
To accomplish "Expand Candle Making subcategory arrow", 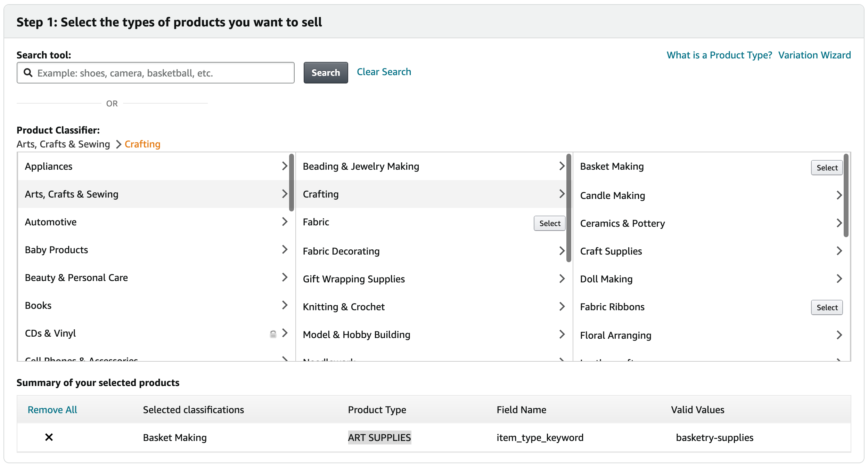I will point(839,195).
